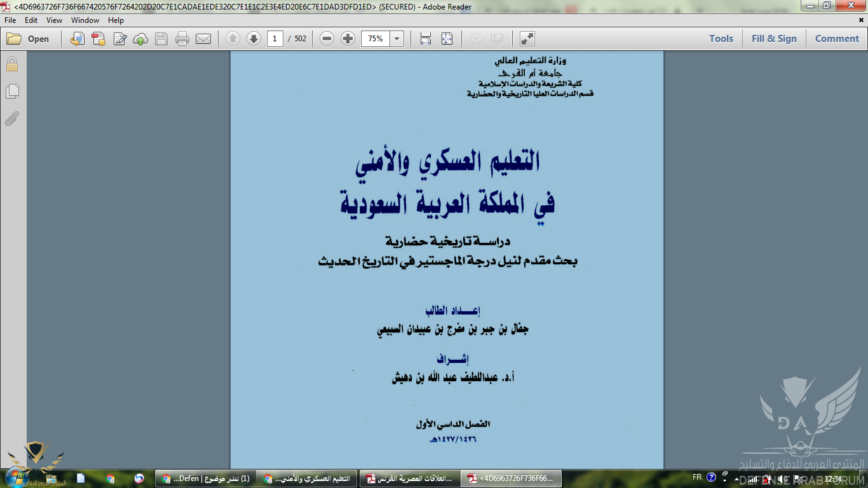
Task: Open the Tools pane
Action: (721, 39)
